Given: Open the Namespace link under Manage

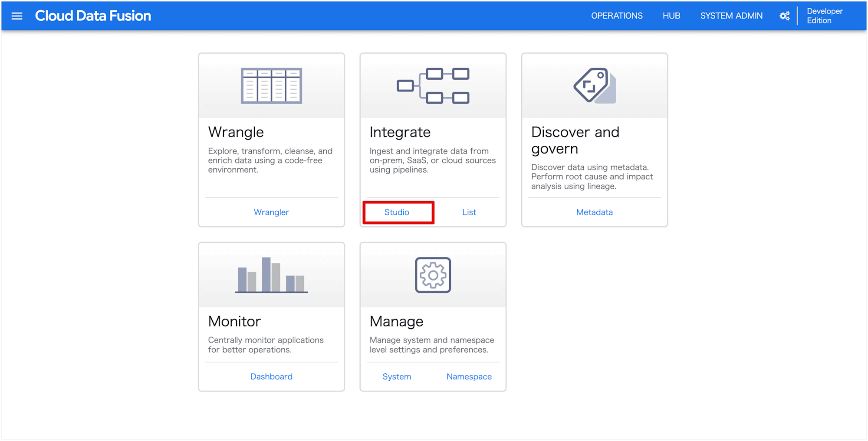Looking at the screenshot, I should point(469,376).
